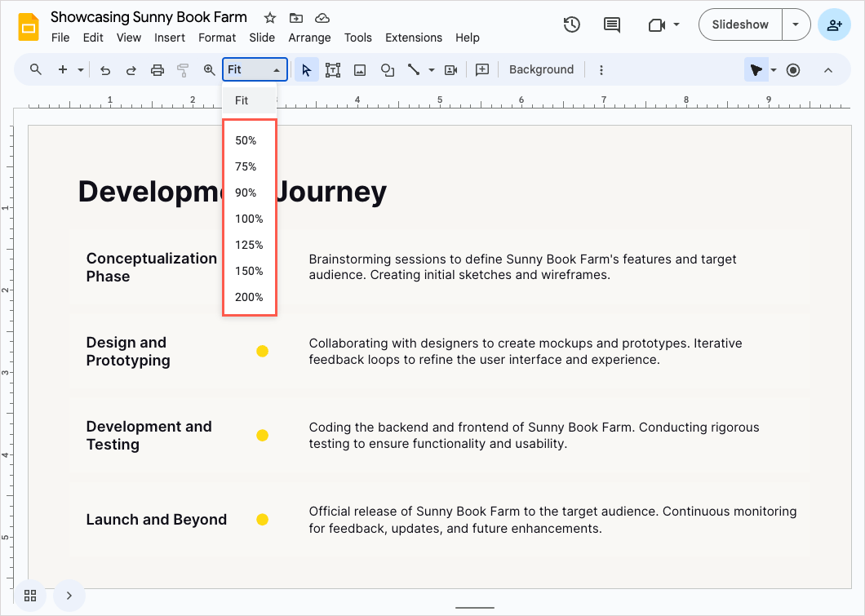Select the Line tool icon

[414, 70]
